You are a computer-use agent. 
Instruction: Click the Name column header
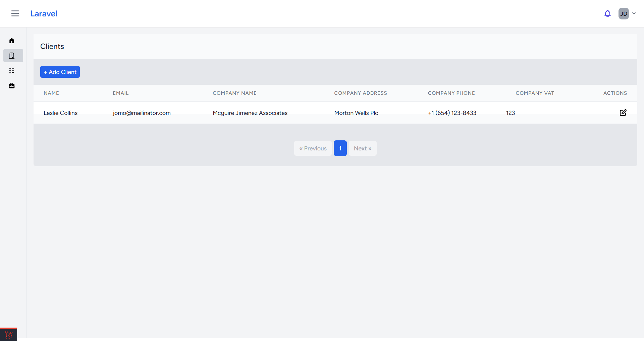coord(51,93)
